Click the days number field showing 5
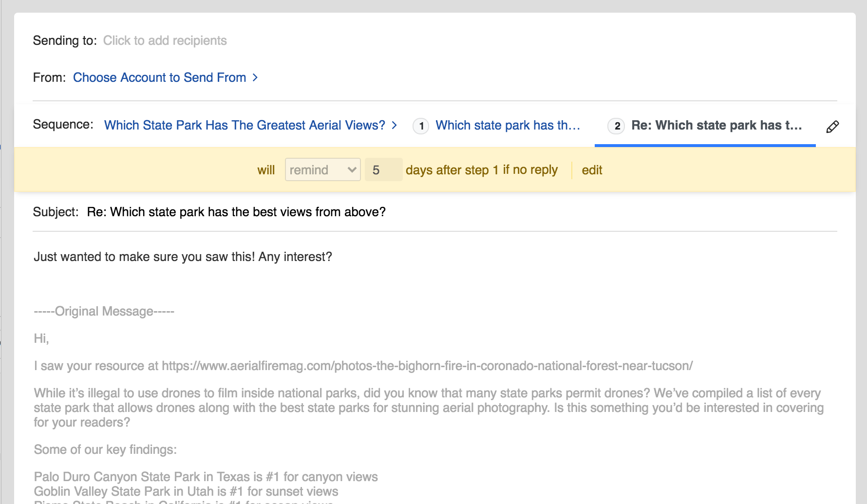Viewport: 867px width, 504px height. click(383, 170)
